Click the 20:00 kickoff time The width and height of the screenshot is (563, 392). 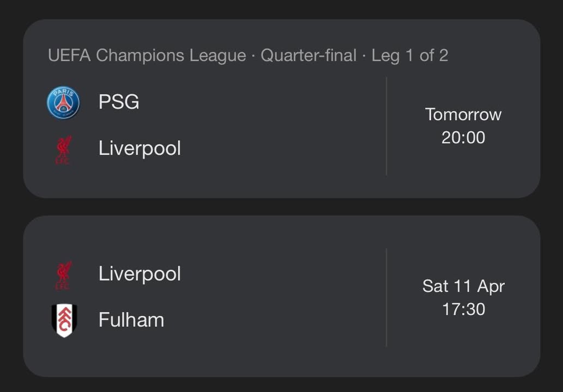click(x=463, y=138)
